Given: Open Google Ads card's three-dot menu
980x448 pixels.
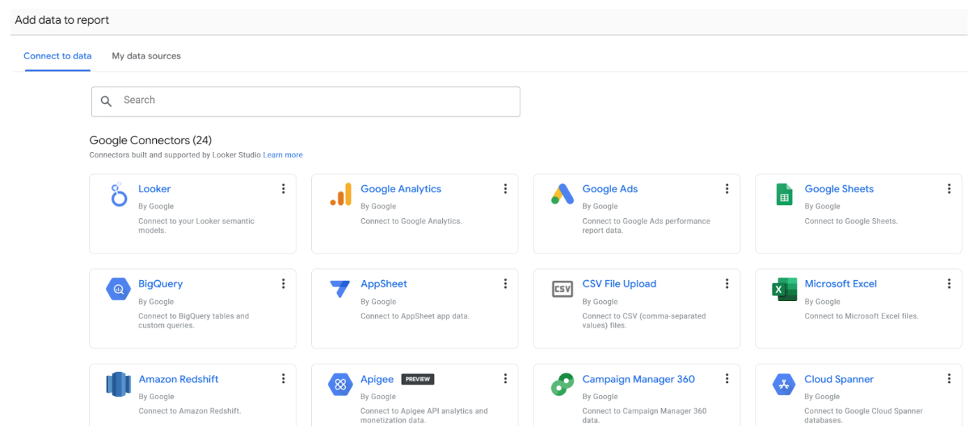Looking at the screenshot, I should pyautogui.click(x=727, y=189).
